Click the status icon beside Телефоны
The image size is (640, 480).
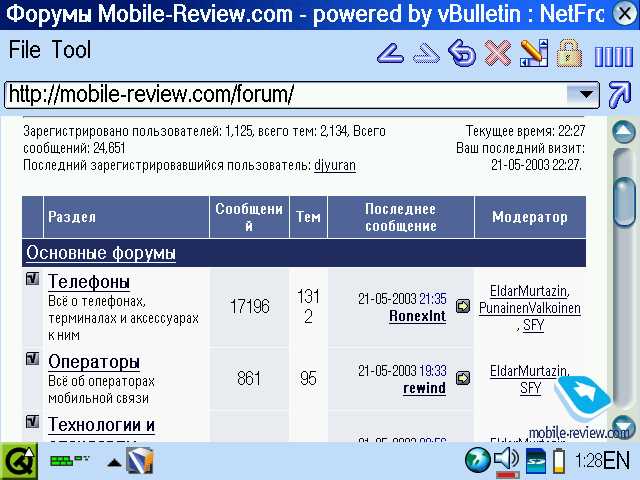(x=32, y=279)
